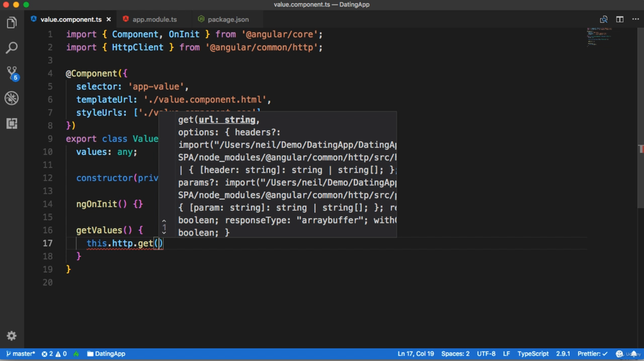Image resolution: width=644 pixels, height=361 pixels.
Task: Click 'url: string' in parameter hint
Action: pos(227,120)
